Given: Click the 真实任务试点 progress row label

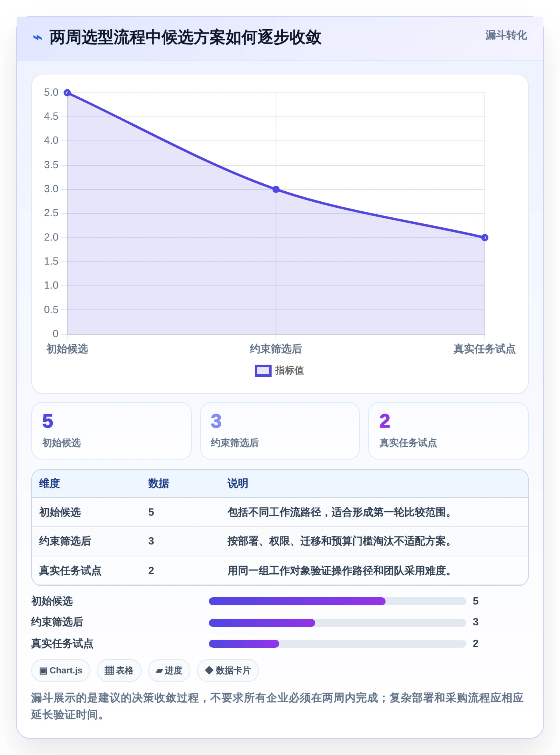Looking at the screenshot, I should 62,644.
